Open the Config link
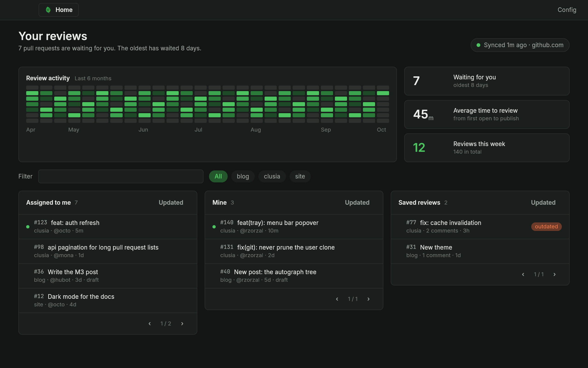Screen dimensions: 588x368 [x=567, y=10]
